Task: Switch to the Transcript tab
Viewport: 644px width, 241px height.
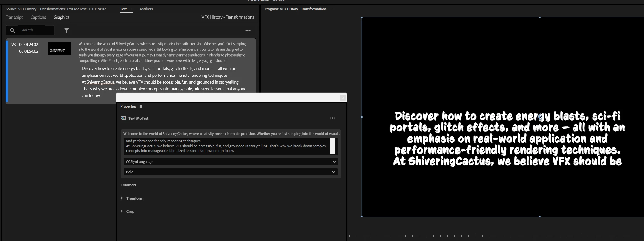Action: [14, 17]
